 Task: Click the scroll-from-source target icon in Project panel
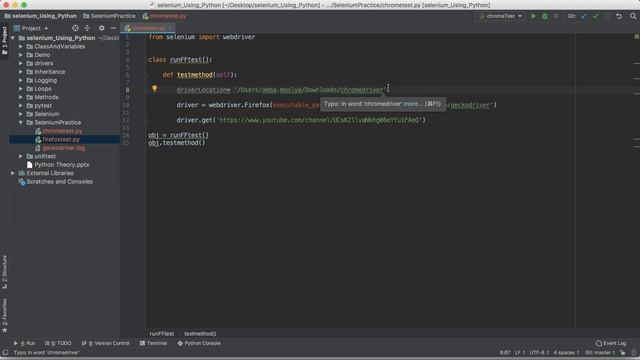[76, 28]
